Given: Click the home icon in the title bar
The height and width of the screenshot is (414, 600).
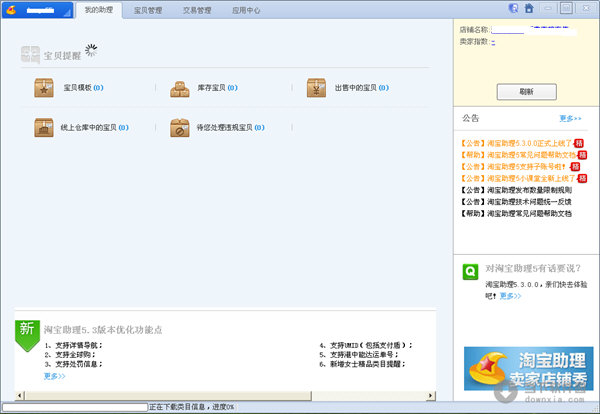Looking at the screenshot, I should (x=529, y=8).
